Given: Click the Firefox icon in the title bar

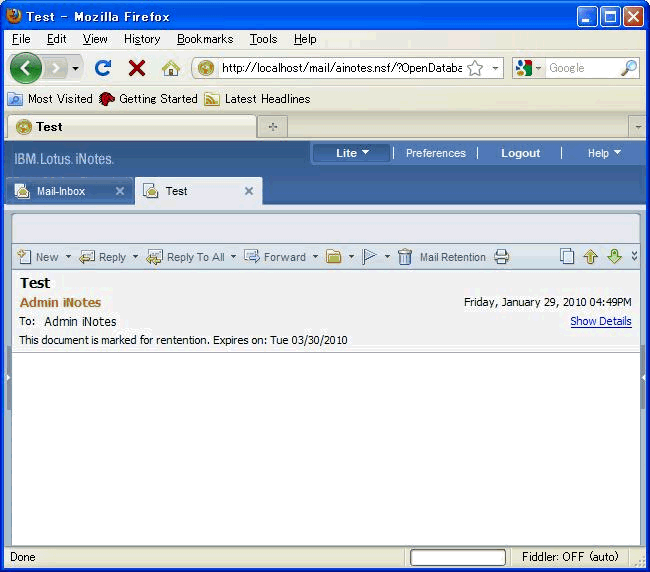Looking at the screenshot, I should point(14,16).
